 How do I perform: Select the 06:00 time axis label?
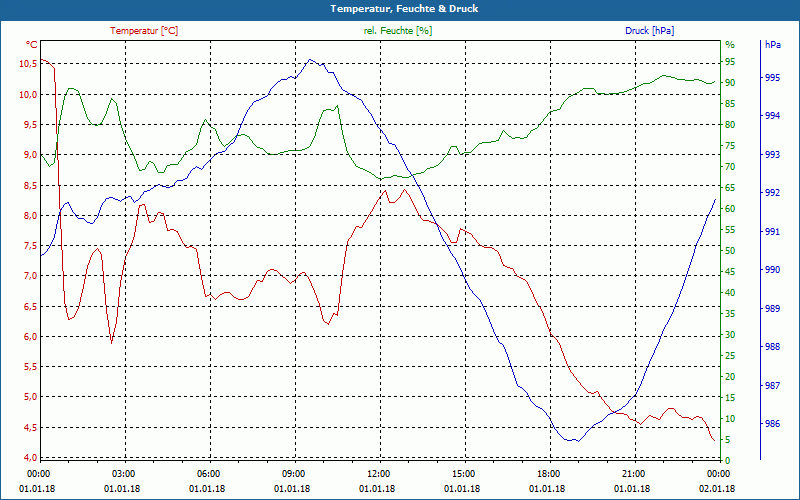click(x=209, y=473)
